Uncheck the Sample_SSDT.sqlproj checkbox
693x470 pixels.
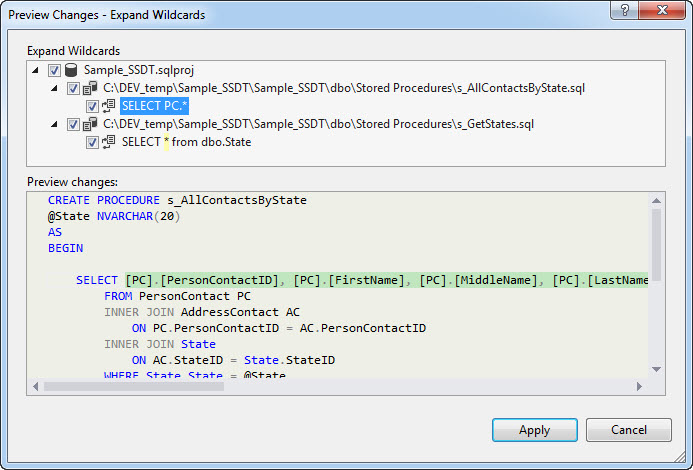tap(54, 71)
